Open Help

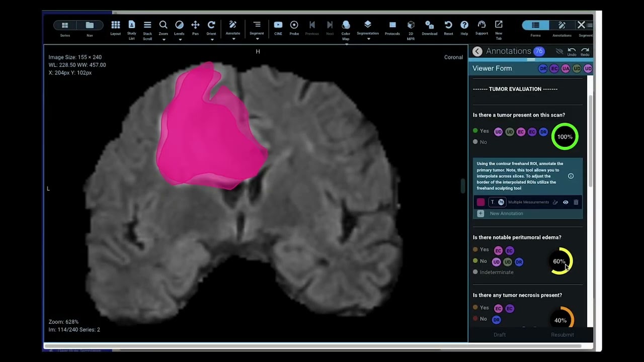pyautogui.click(x=464, y=24)
